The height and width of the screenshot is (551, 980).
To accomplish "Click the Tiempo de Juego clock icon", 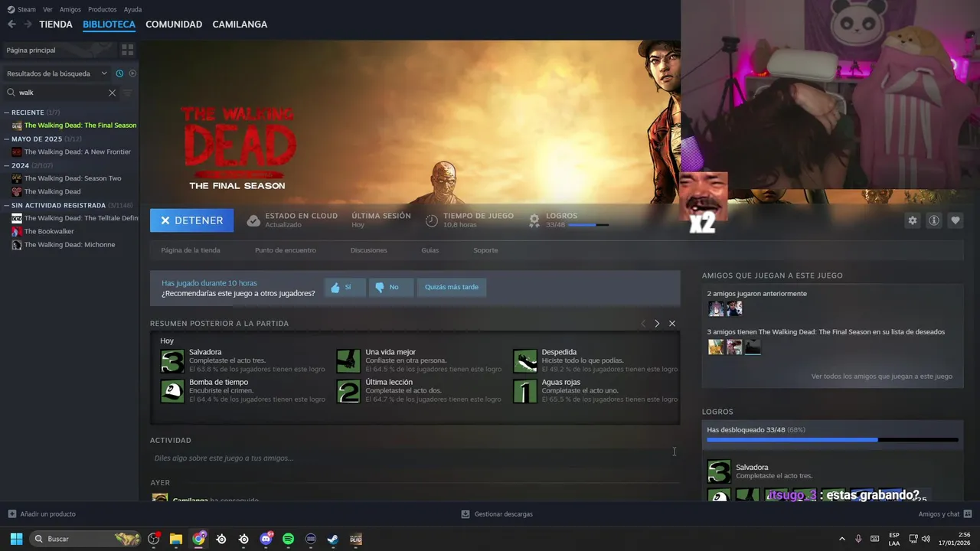I will click(x=432, y=220).
